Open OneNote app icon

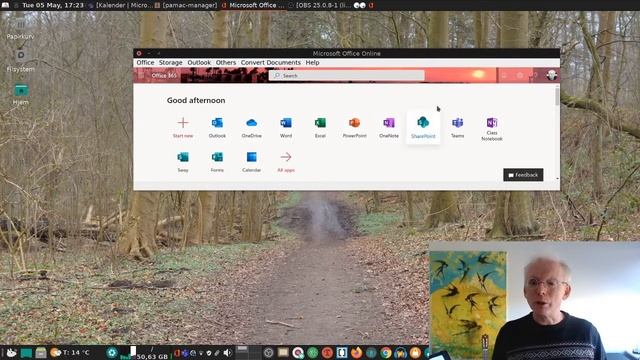389,123
